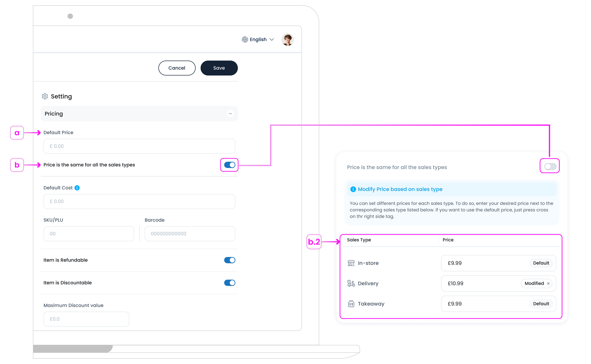Viewport: 591px width, 364px height.
Task: Open the user profile avatar
Action: tap(288, 39)
